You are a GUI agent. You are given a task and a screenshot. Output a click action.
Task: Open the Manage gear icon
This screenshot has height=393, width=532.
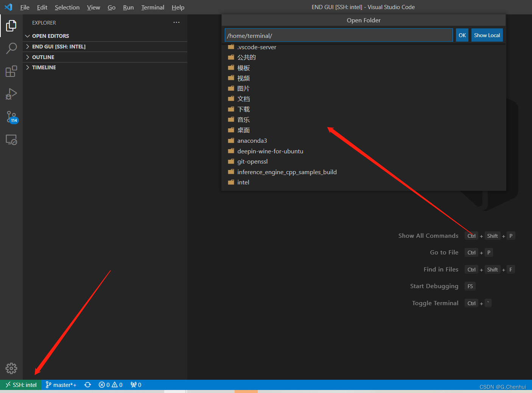pyautogui.click(x=11, y=368)
